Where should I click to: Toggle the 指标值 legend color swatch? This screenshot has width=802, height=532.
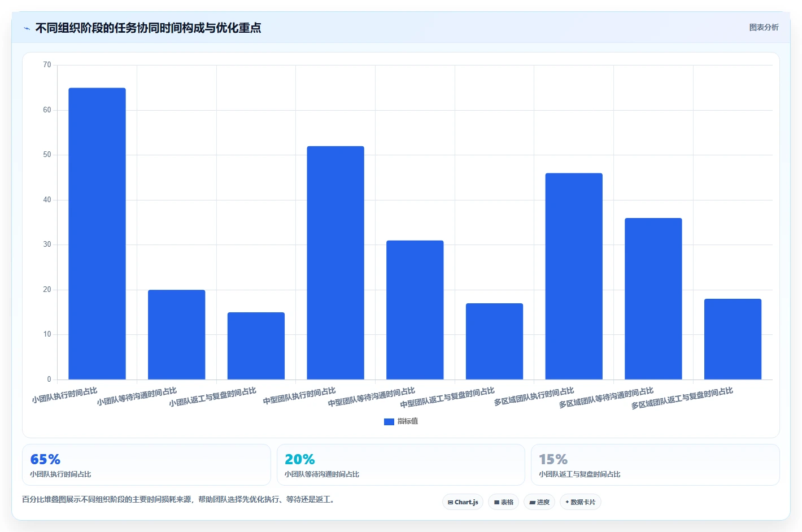[389, 421]
